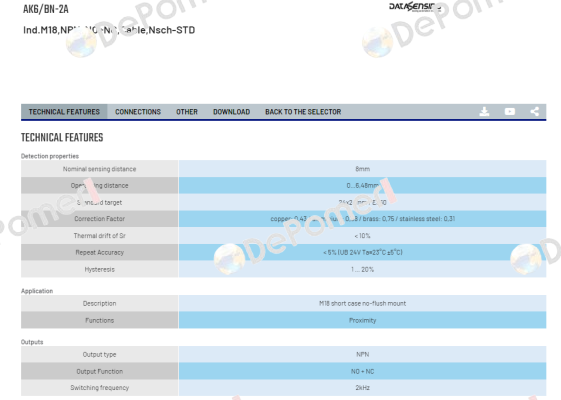Open the YouTube video icon
This screenshot has height=400, width=561.
(509, 112)
